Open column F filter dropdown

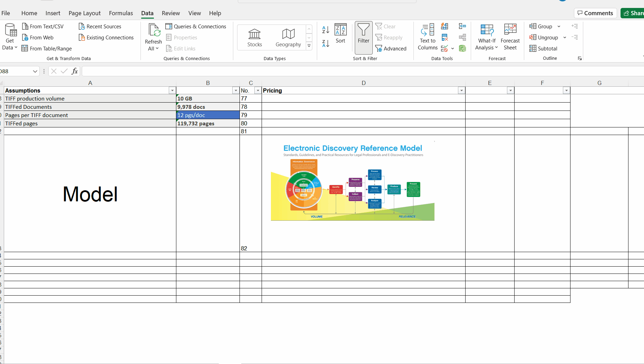[x=566, y=90]
